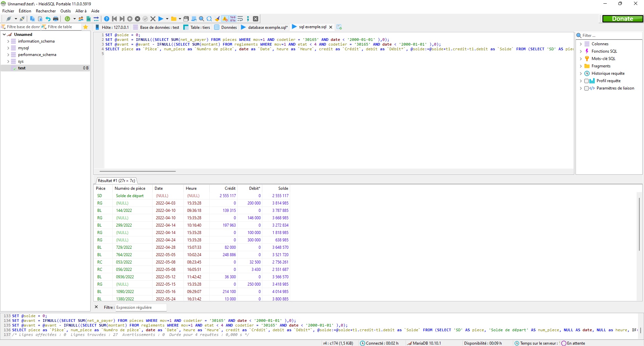Open the User manager icon
This screenshot has height=346, width=644.
[81, 19]
